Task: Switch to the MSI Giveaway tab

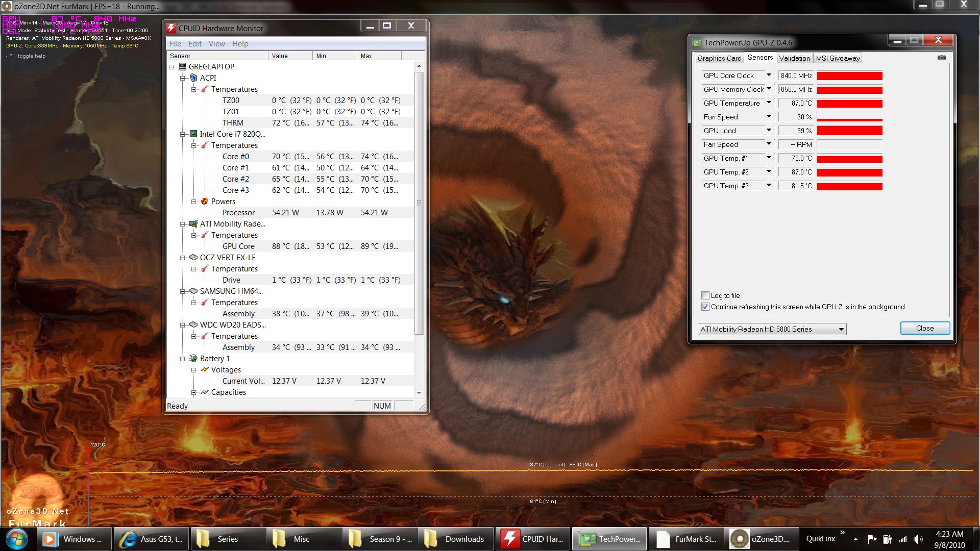Action: click(x=838, y=58)
